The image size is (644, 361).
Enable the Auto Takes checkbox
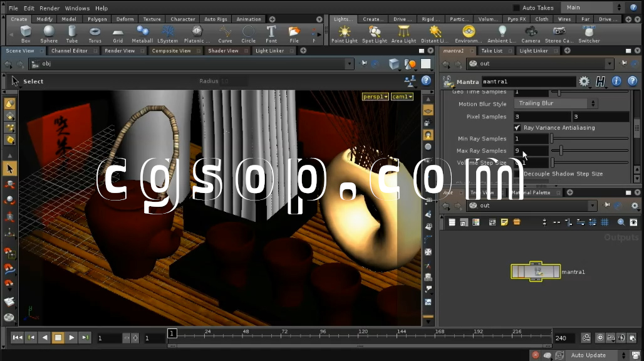516,8
